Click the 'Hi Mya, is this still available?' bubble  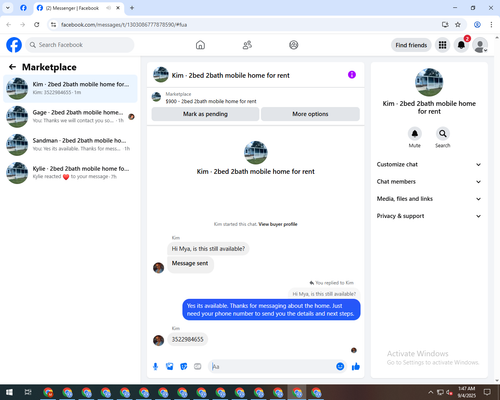point(208,249)
